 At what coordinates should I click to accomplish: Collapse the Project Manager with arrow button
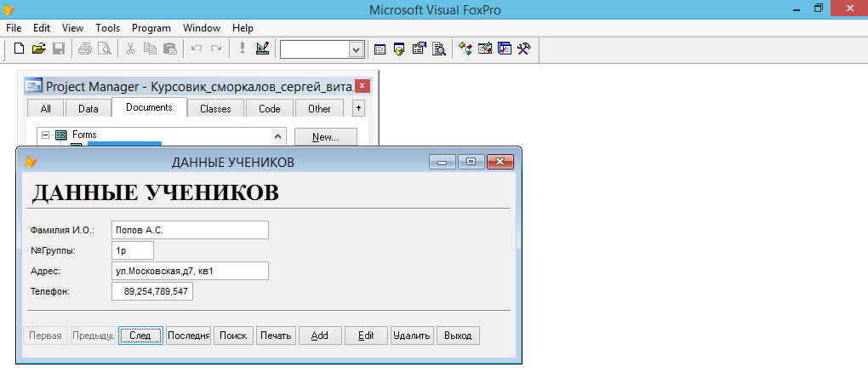tap(358, 108)
